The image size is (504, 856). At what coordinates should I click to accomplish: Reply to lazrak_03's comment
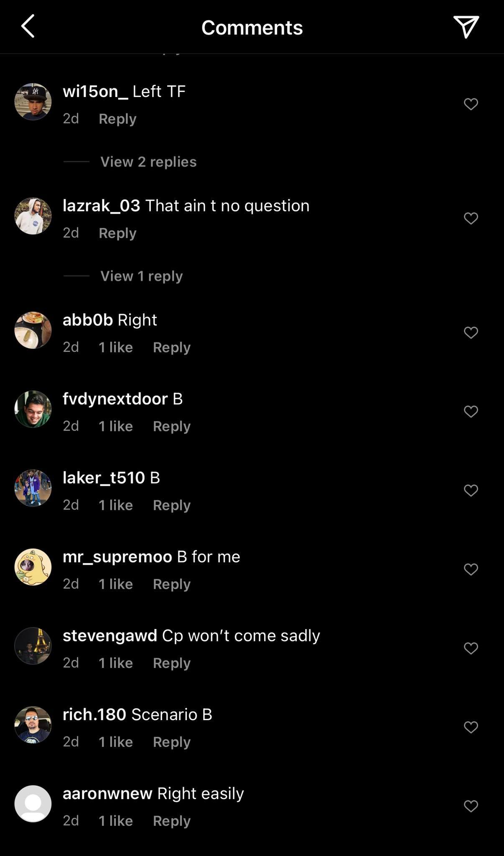(117, 233)
